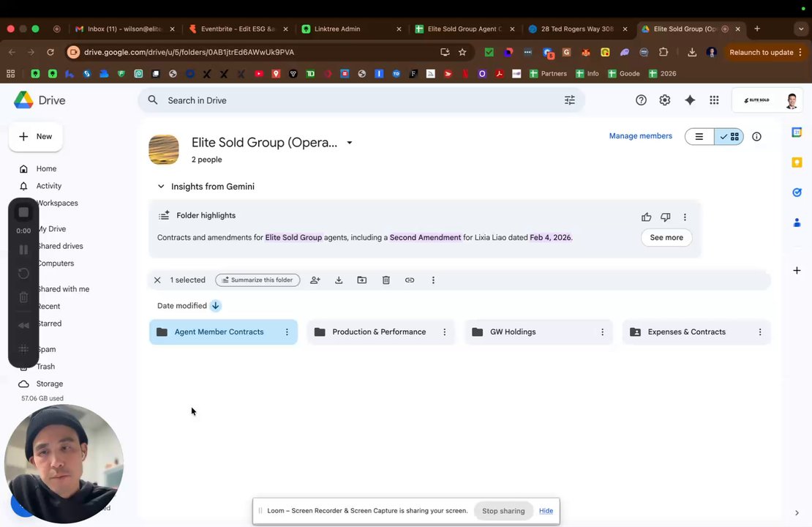Get add-ons plus icon in side panel
This screenshot has height=527, width=812.
pyautogui.click(x=797, y=271)
